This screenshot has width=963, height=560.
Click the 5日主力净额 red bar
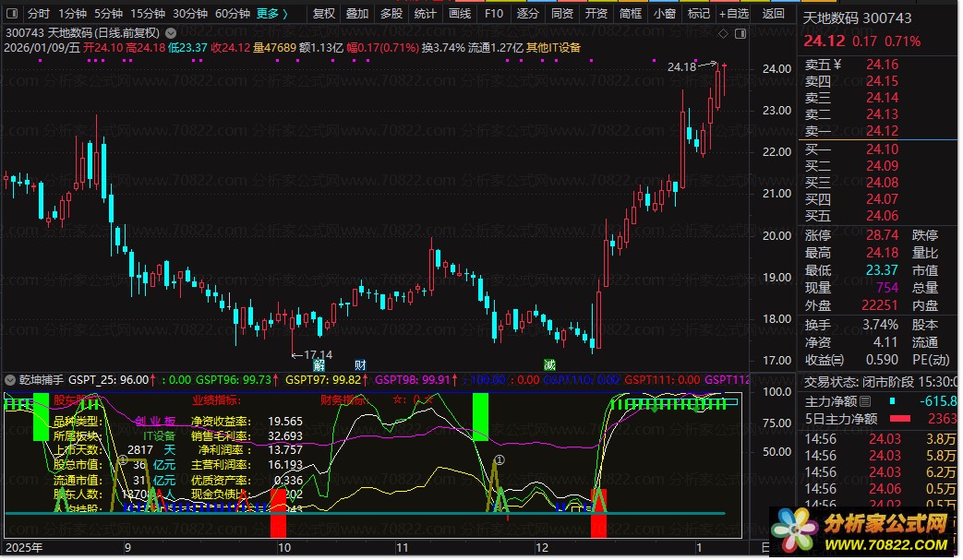899,419
